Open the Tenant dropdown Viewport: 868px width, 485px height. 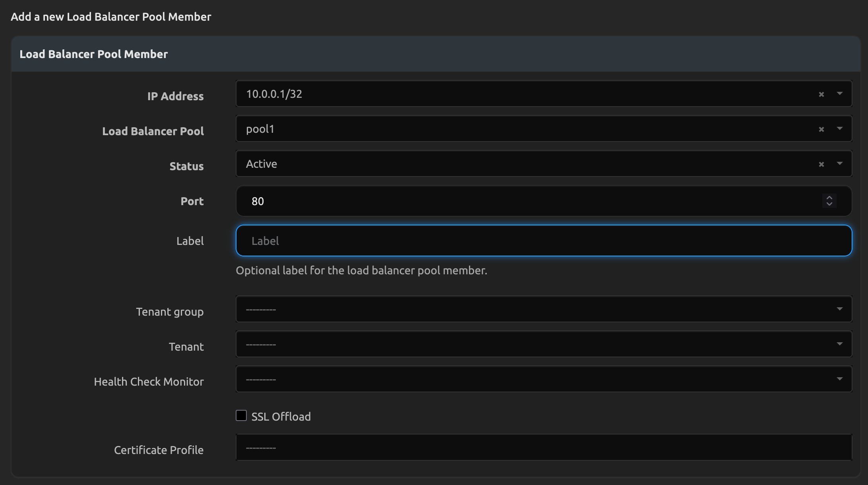(544, 344)
